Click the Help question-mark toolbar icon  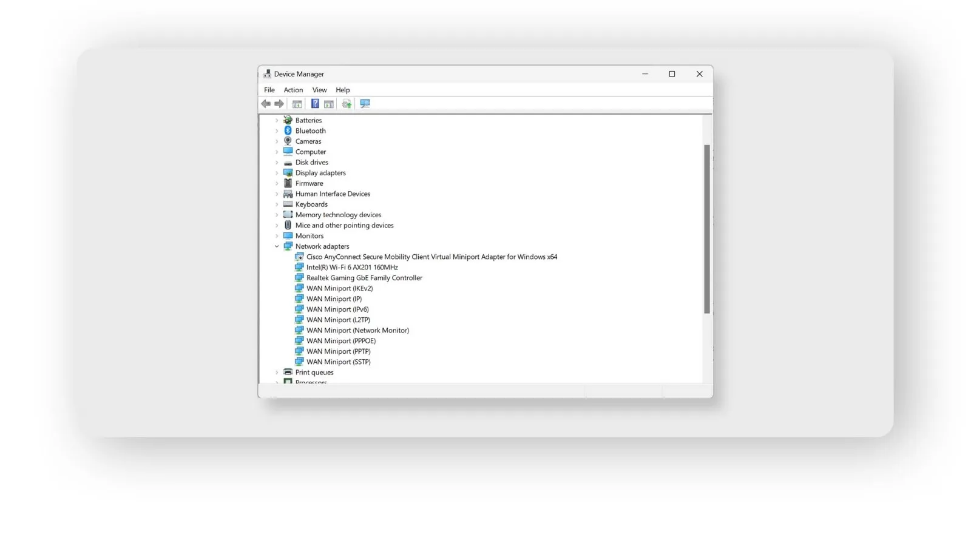point(315,104)
